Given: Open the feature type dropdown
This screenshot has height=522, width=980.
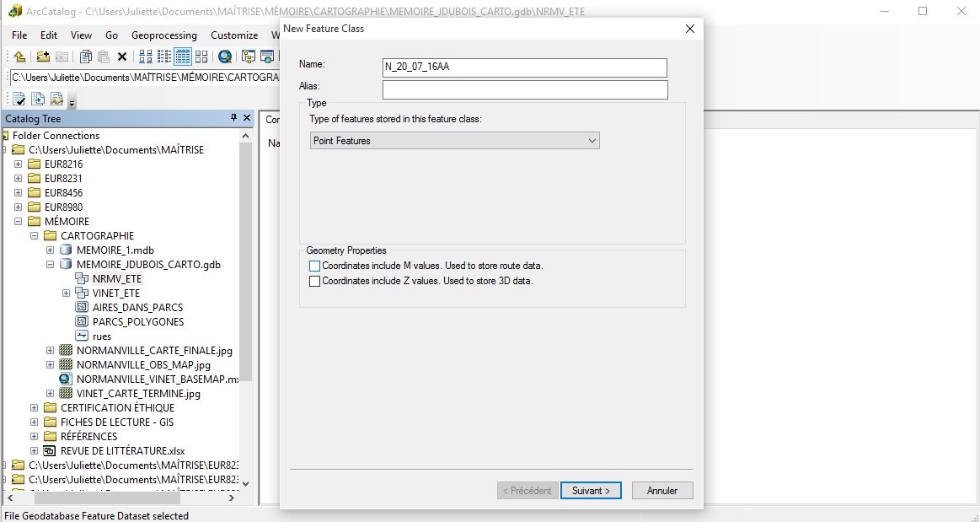Looking at the screenshot, I should (x=454, y=141).
